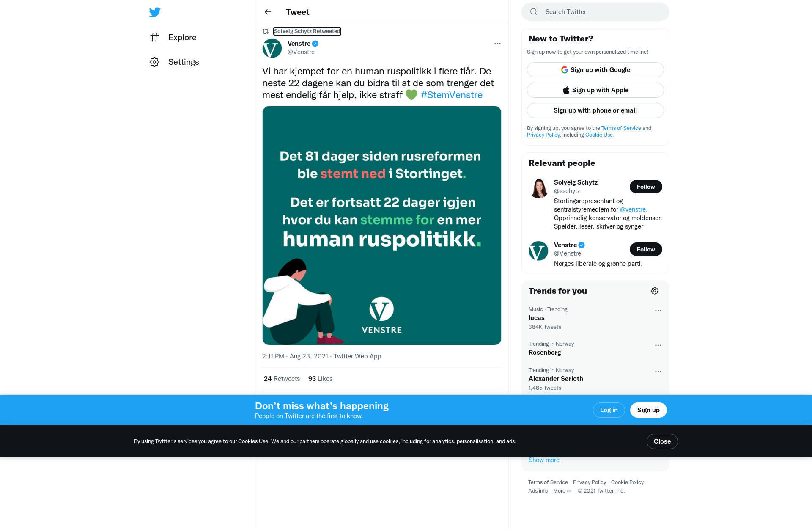Open more options for lucas trend
Screen dimensions: 812x529
click(658, 311)
